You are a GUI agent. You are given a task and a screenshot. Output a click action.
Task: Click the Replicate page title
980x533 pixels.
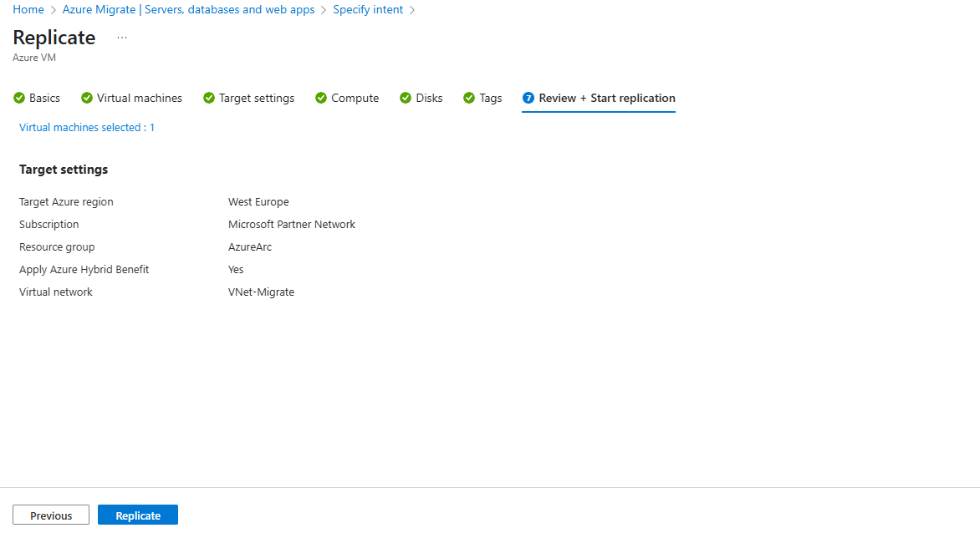tap(54, 38)
